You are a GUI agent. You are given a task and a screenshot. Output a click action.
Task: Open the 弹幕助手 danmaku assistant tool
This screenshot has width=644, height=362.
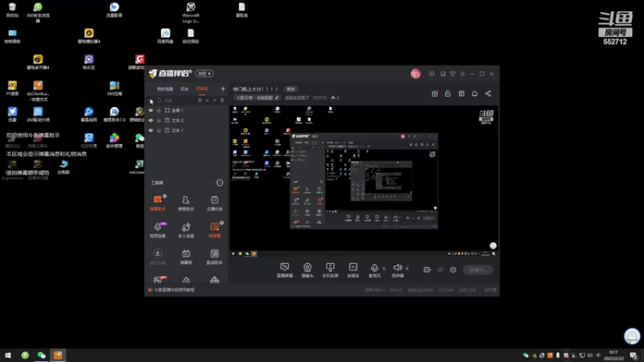[157, 204]
